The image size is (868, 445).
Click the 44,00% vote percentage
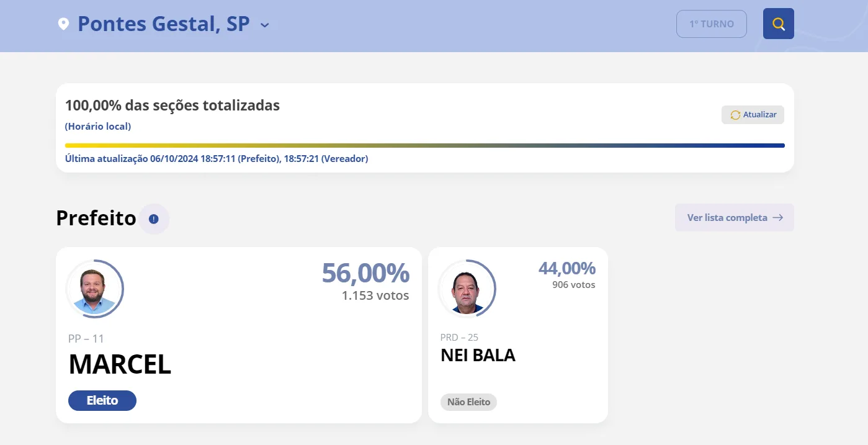[567, 268]
